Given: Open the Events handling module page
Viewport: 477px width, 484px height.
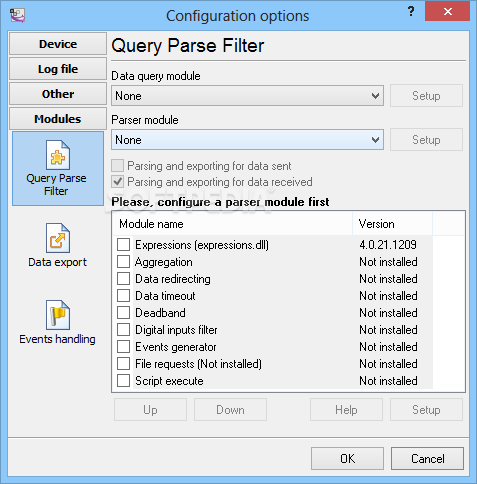Looking at the screenshot, I should click(x=58, y=322).
